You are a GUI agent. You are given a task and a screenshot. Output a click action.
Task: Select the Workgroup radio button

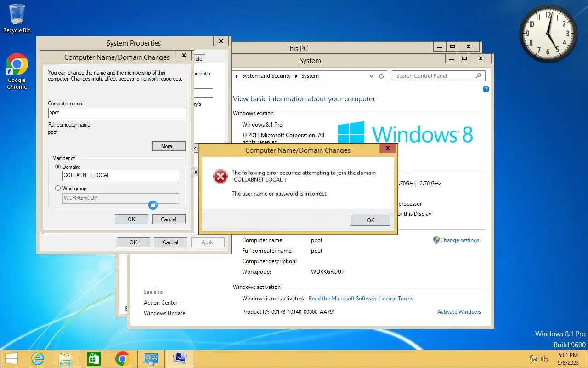pyautogui.click(x=58, y=188)
